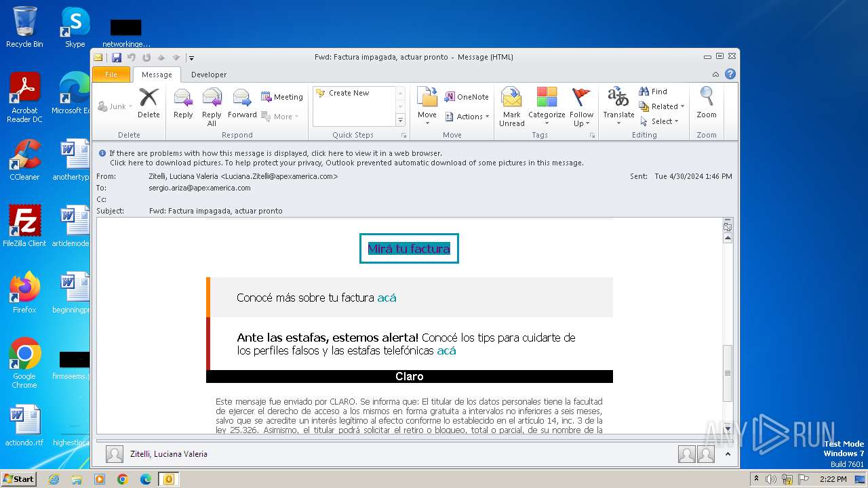Open the File tab
This screenshot has height=488, width=868.
tap(111, 75)
